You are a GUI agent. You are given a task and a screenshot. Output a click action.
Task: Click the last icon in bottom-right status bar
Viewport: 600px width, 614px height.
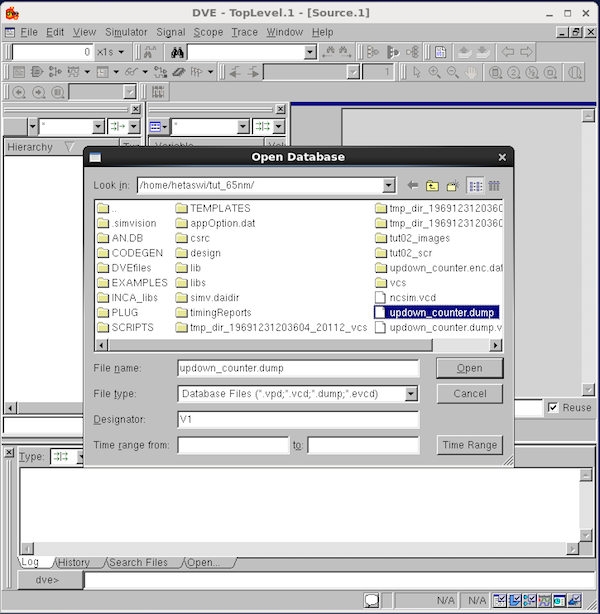click(575, 600)
